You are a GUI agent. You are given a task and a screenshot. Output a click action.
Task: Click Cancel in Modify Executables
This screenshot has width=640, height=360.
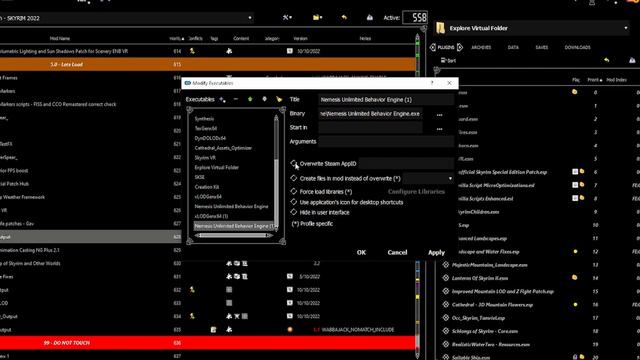397,252
